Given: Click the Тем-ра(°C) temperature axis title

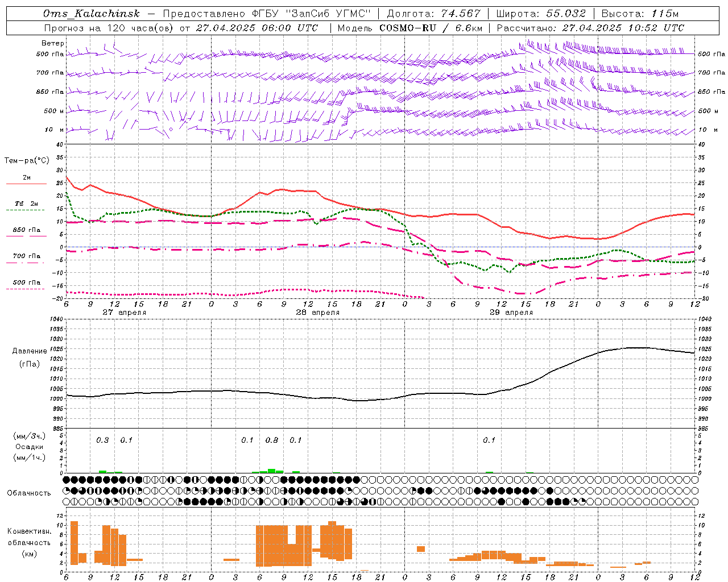Looking at the screenshot, I should click(x=27, y=161).
